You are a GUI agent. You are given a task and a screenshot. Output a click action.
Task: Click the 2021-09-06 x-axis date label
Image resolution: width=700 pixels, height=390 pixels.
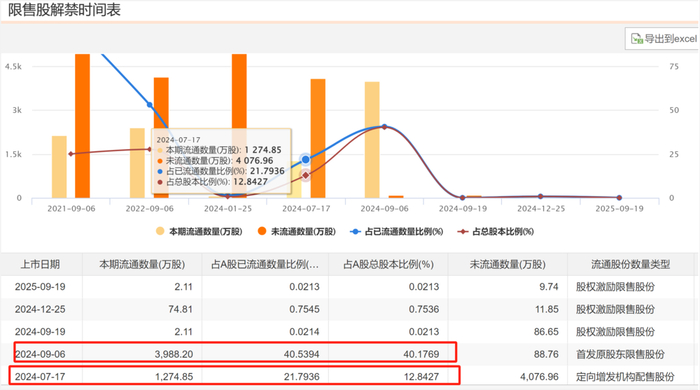pos(71,208)
